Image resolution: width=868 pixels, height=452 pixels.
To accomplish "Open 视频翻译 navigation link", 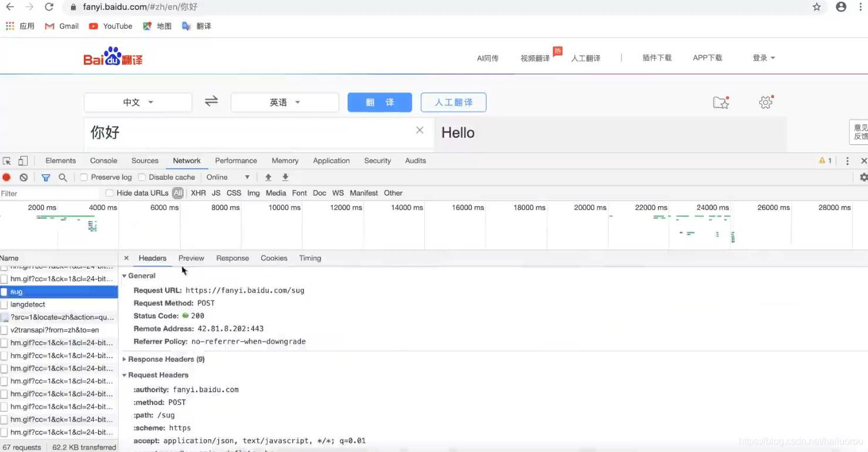I will click(535, 58).
